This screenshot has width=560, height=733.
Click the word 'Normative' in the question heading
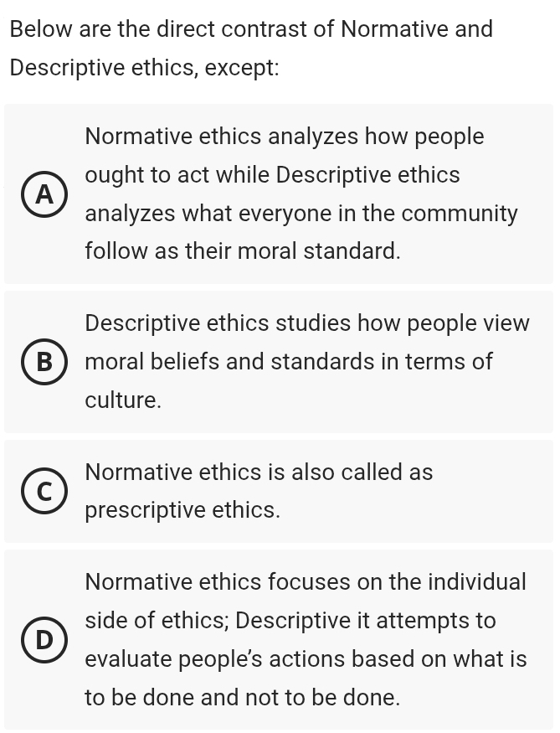393,29
